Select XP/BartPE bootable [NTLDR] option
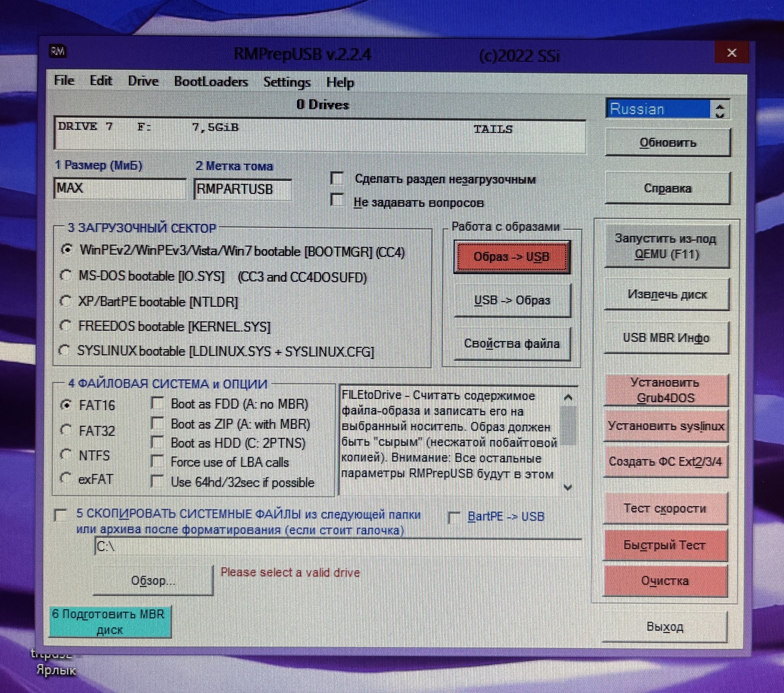The image size is (784, 693). pyautogui.click(x=65, y=300)
